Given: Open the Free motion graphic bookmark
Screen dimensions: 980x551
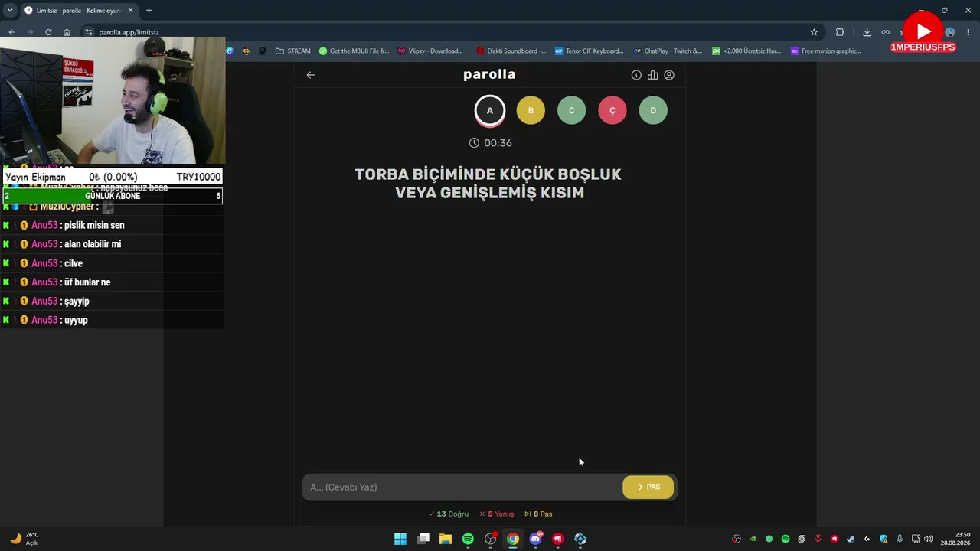Looking at the screenshot, I should point(826,51).
